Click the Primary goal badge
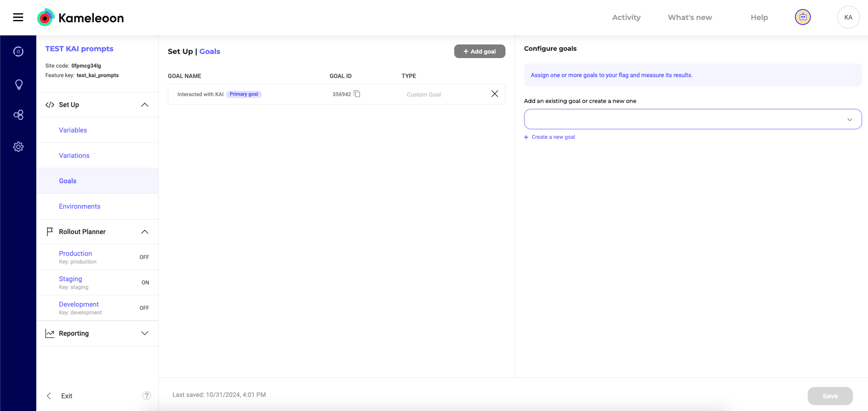868x411 pixels. click(x=244, y=94)
